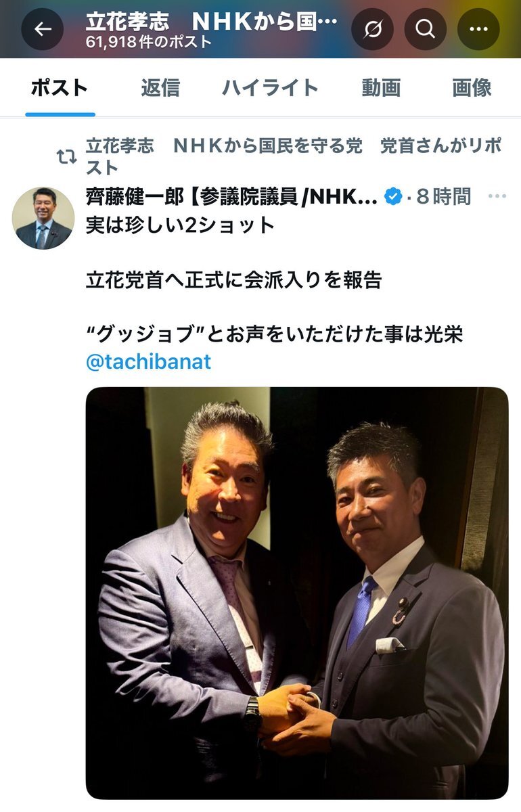Click the blue verified badge

point(392,197)
